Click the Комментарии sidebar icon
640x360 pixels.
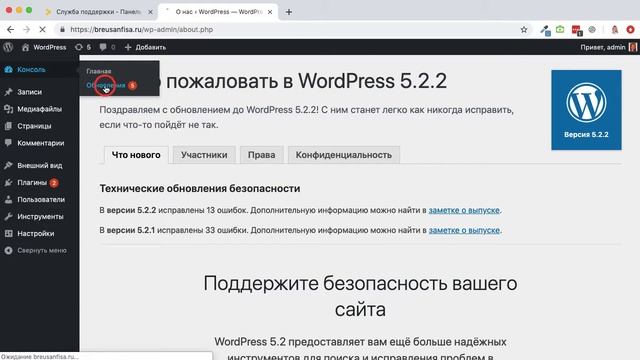(9, 143)
